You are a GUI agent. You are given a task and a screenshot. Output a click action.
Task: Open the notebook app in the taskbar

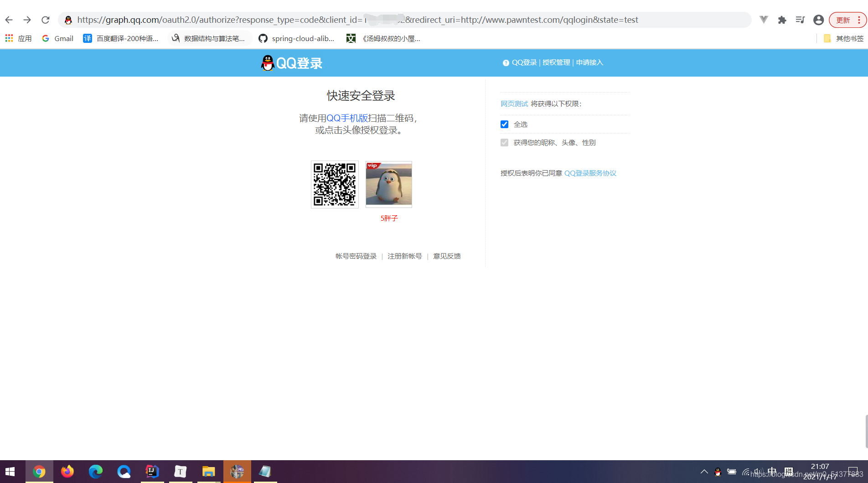click(x=265, y=472)
